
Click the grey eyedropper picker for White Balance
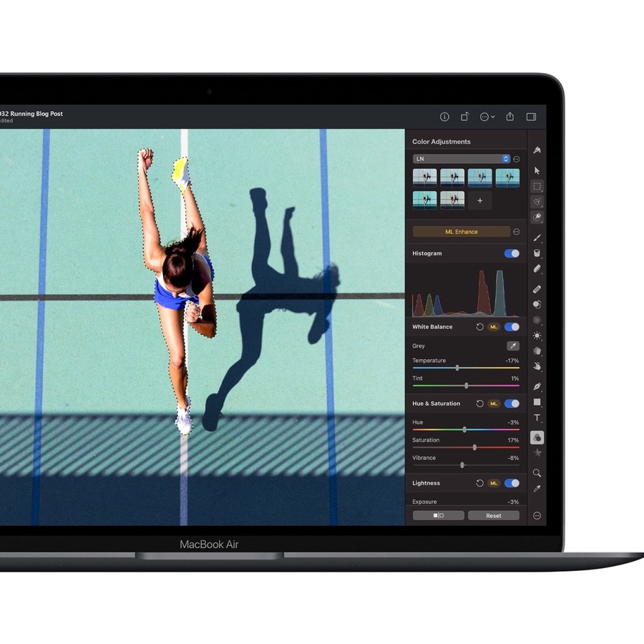(x=512, y=346)
